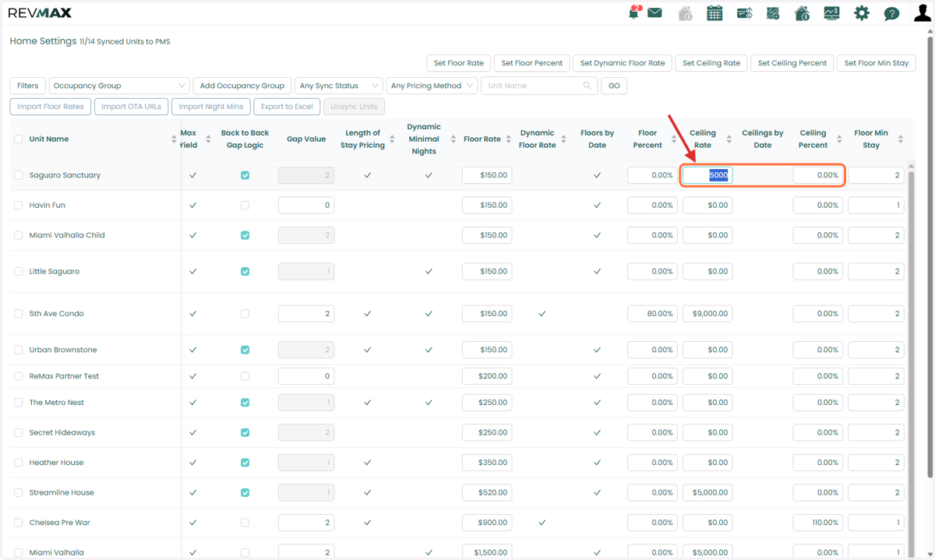Click Export to Excel
Screen dimensions: 935x560
[x=287, y=107]
